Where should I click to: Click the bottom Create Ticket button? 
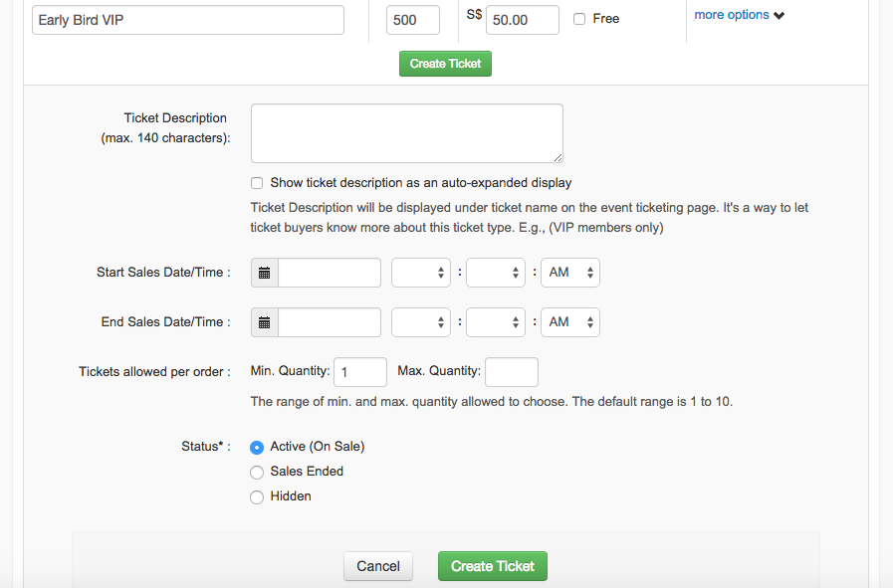493,566
